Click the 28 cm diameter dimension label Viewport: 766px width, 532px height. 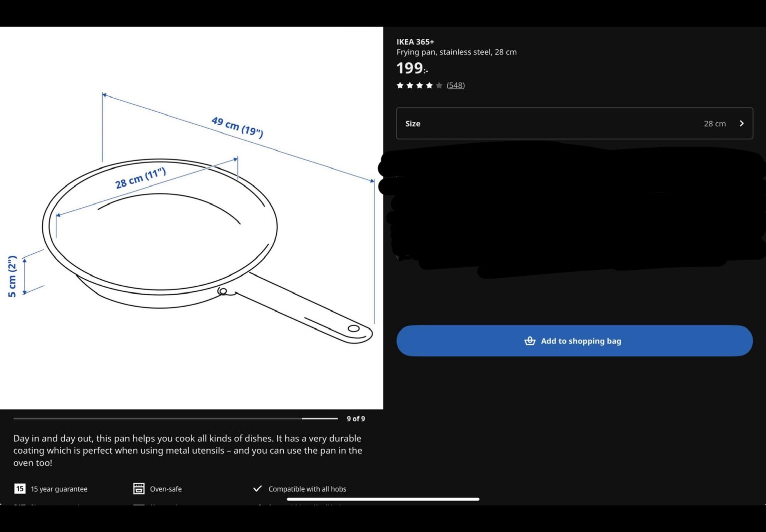click(x=140, y=178)
